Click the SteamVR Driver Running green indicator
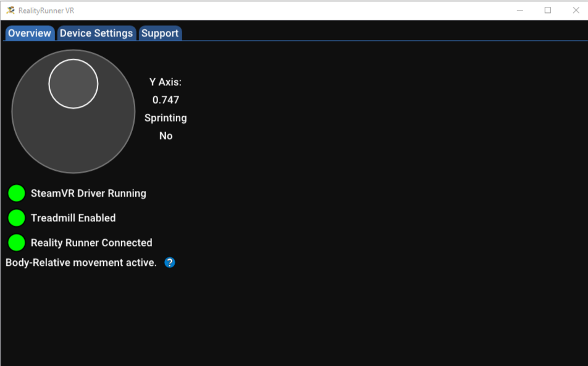 click(17, 194)
